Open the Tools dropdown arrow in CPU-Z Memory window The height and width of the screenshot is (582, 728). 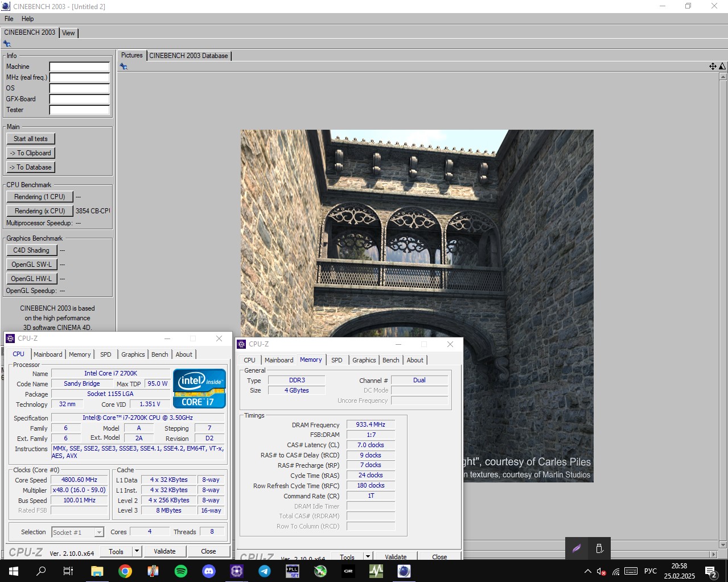pyautogui.click(x=368, y=556)
